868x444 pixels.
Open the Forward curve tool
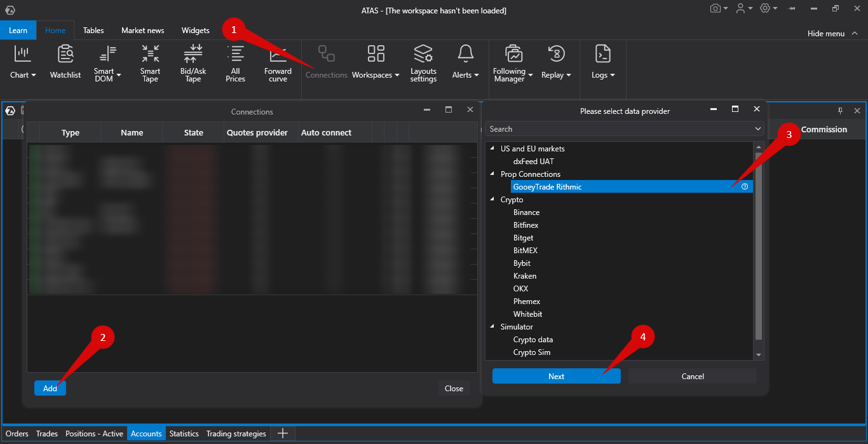[x=278, y=64]
